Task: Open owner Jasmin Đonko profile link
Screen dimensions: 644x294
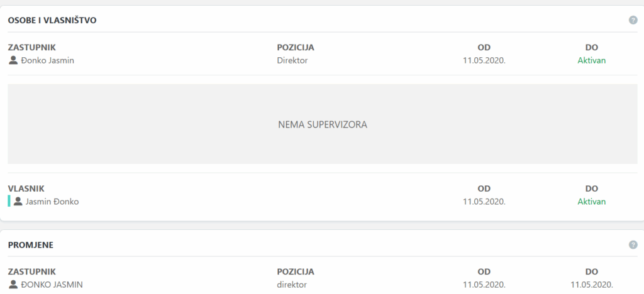Action: (x=52, y=202)
